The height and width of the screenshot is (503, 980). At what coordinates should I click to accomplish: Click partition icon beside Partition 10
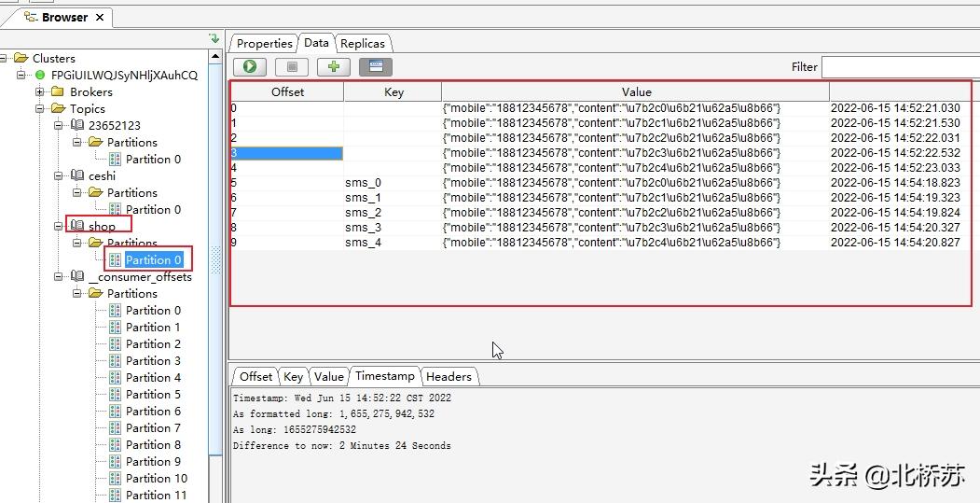[115, 478]
